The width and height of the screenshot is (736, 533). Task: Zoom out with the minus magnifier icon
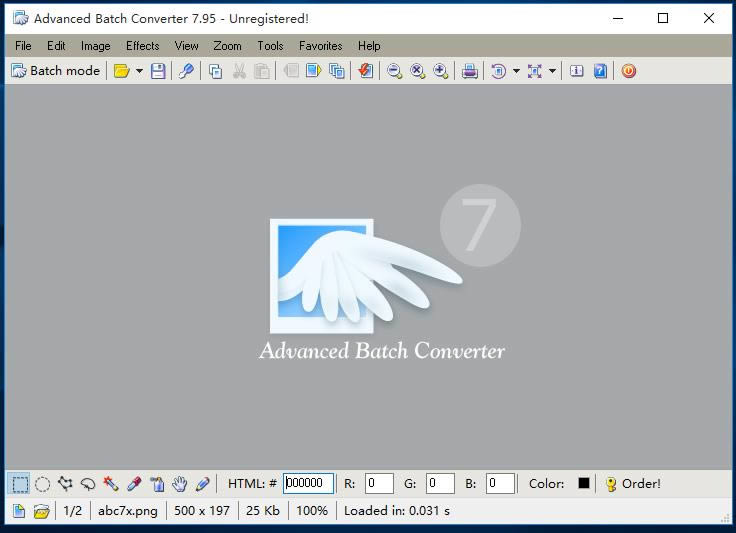pyautogui.click(x=394, y=71)
